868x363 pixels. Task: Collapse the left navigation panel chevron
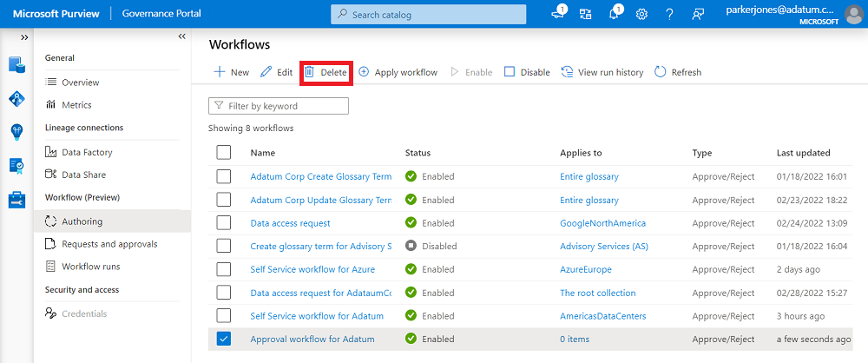182,36
